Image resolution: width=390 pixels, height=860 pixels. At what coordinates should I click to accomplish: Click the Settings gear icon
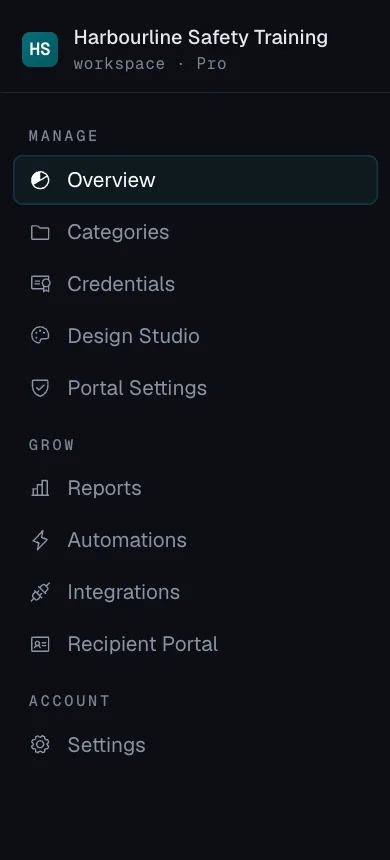(x=40, y=745)
